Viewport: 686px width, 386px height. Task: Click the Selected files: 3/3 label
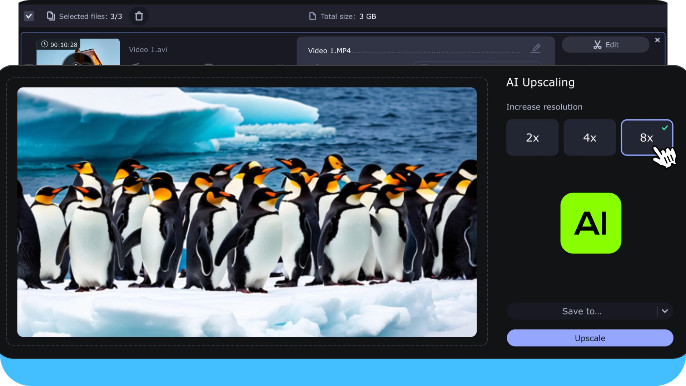(91, 16)
